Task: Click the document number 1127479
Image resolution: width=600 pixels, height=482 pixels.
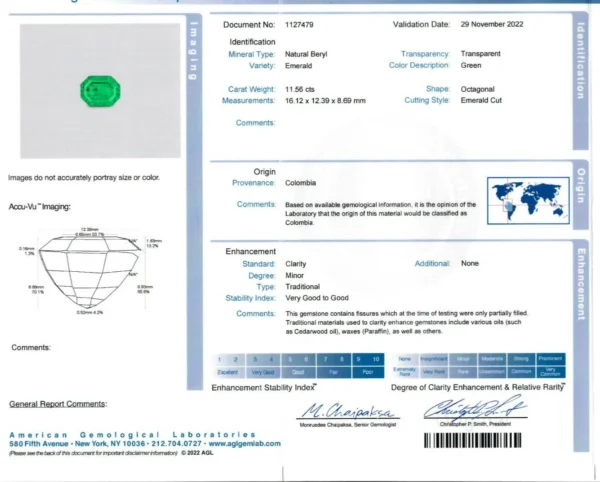Action: click(x=299, y=25)
